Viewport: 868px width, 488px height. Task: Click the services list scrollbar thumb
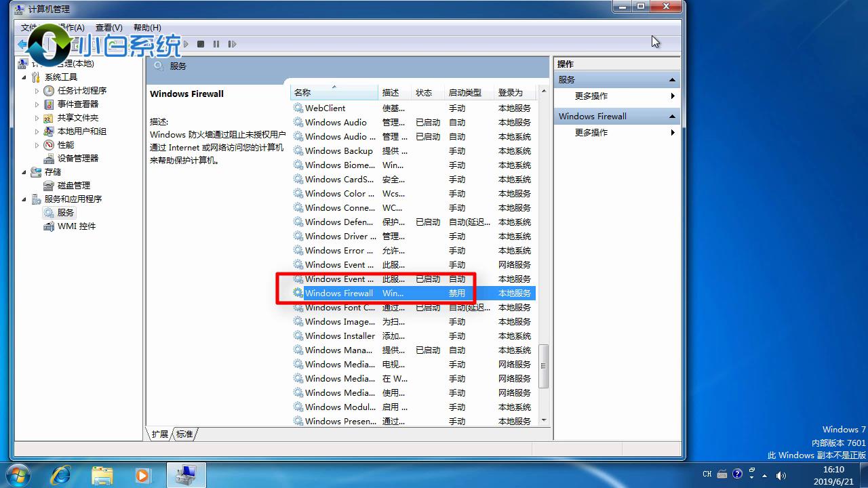543,366
